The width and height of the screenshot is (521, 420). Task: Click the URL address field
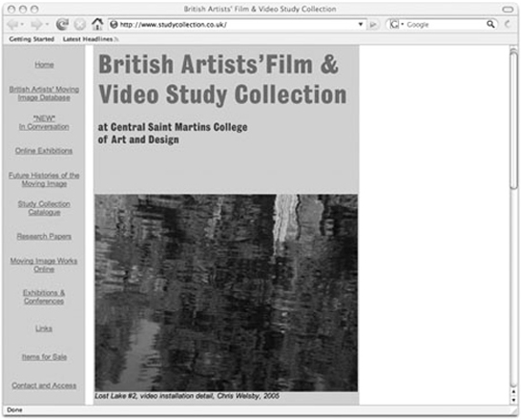tap(238, 24)
